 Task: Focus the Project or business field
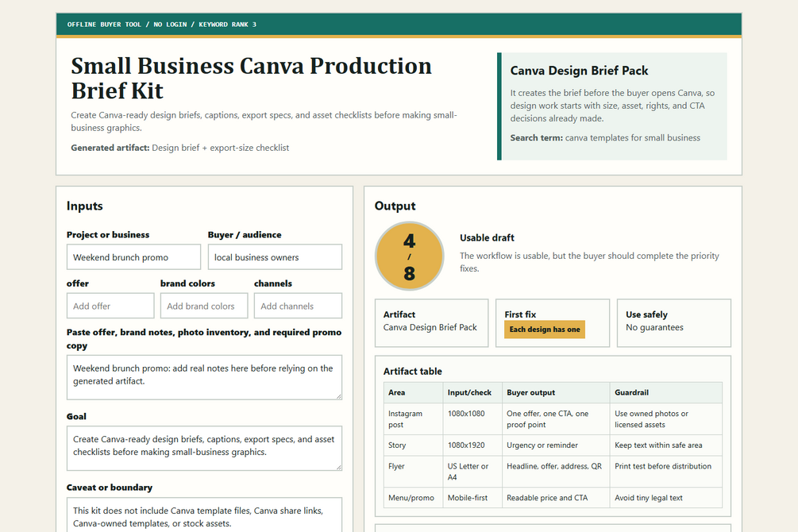133,257
